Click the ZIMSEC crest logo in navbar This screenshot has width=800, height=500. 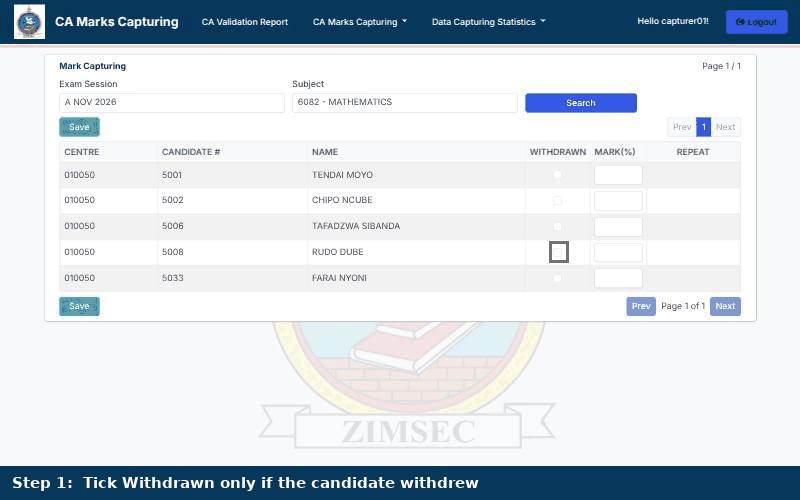[29, 22]
